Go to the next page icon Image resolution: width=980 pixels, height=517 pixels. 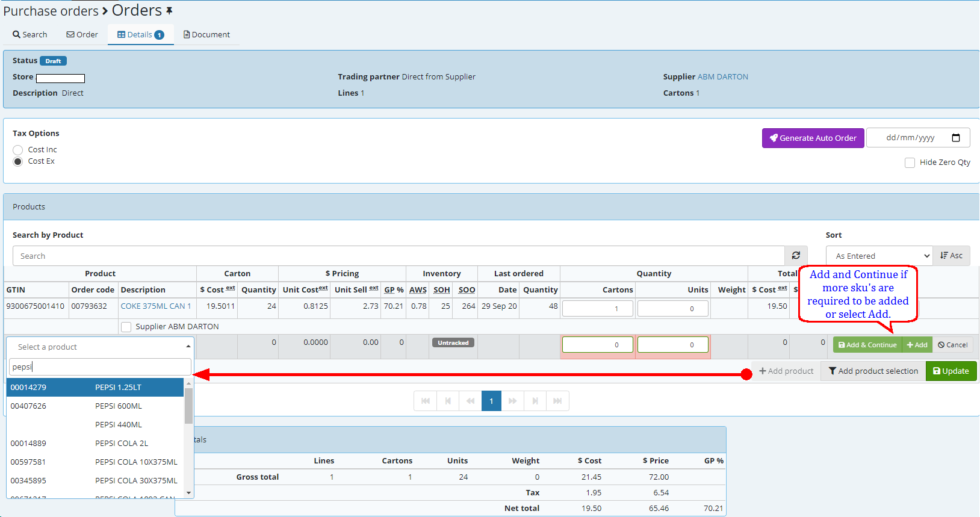pyautogui.click(x=535, y=401)
